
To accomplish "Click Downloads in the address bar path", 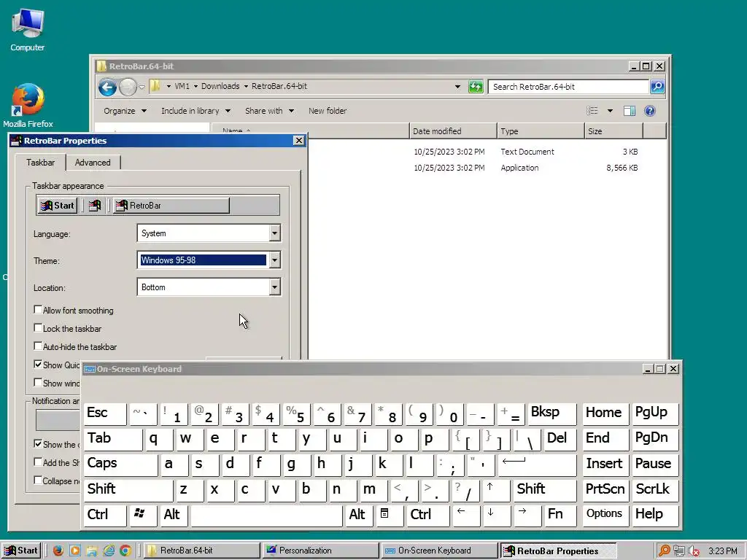I will 220,86.
